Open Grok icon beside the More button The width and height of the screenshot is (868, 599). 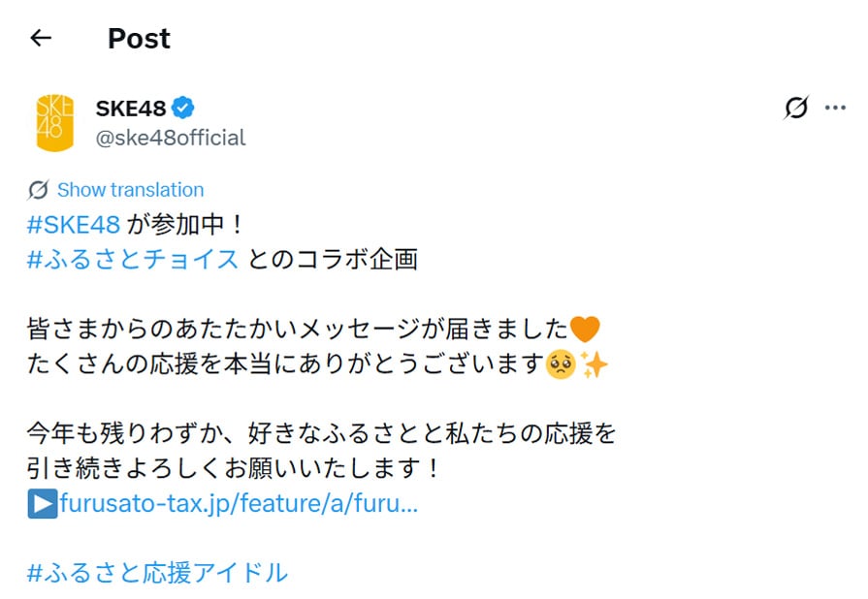[795, 108]
